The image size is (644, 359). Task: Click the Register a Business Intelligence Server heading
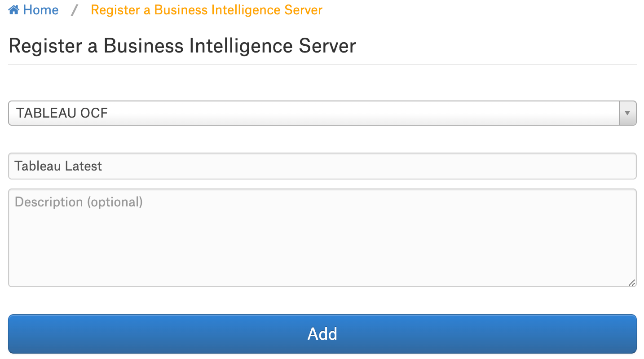(x=182, y=46)
